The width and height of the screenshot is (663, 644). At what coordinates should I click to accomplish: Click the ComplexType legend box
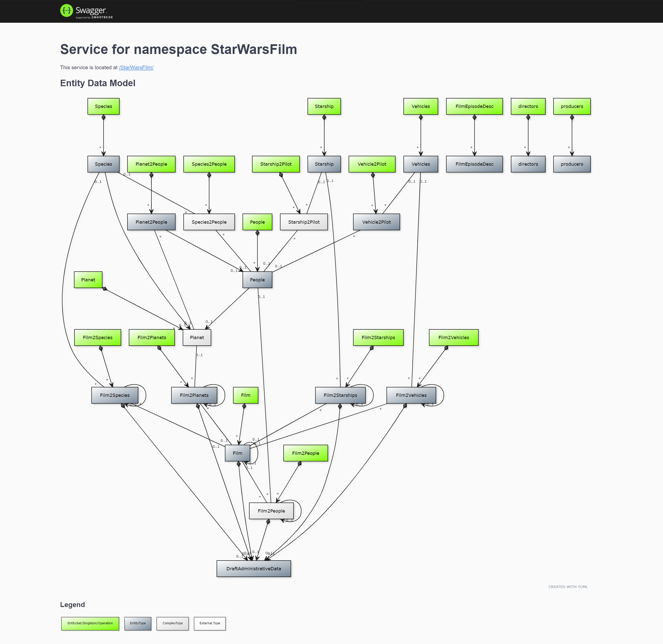click(x=172, y=623)
